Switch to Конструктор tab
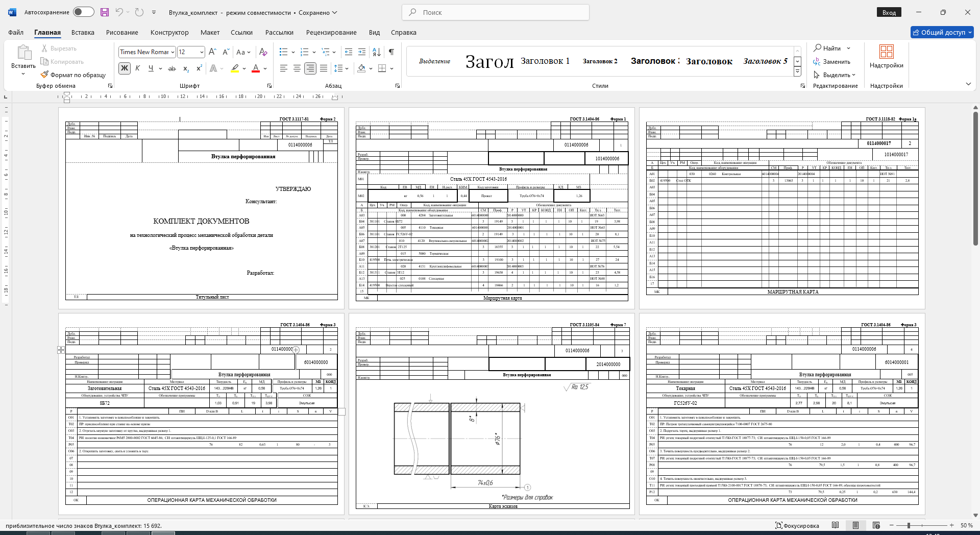Viewport: 980px width, 535px height. coord(169,32)
